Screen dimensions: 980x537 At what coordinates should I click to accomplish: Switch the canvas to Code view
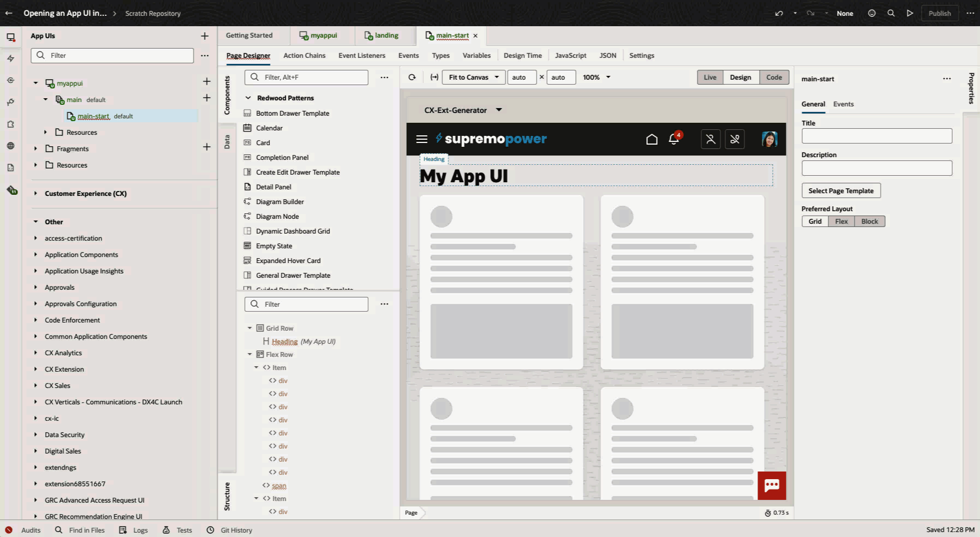[x=774, y=77]
